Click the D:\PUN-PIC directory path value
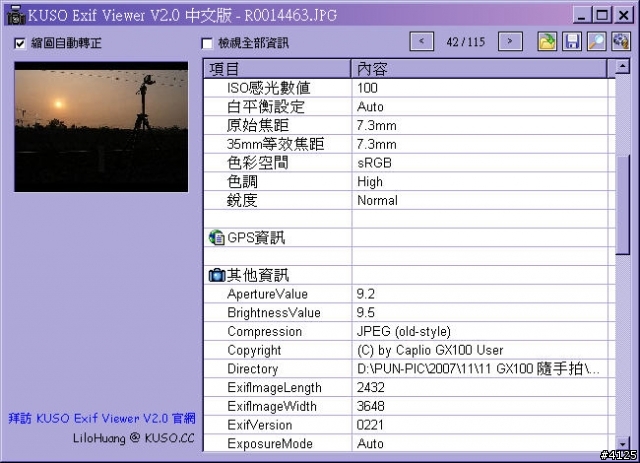 point(478,369)
